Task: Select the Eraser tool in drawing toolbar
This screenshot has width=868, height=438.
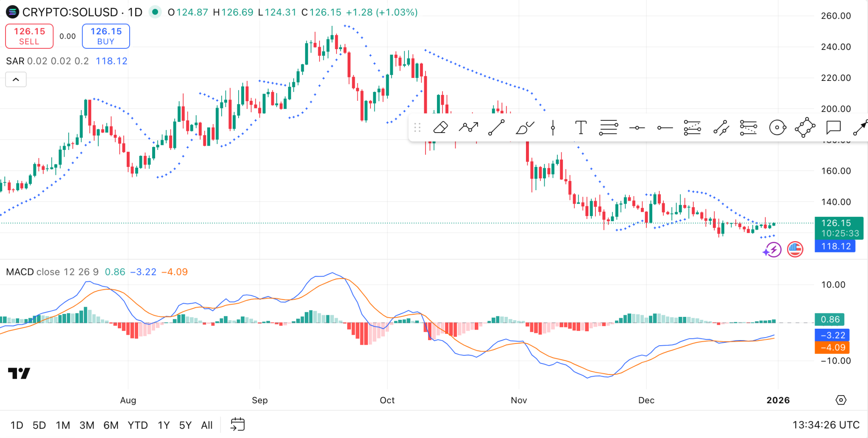Action: [440, 128]
